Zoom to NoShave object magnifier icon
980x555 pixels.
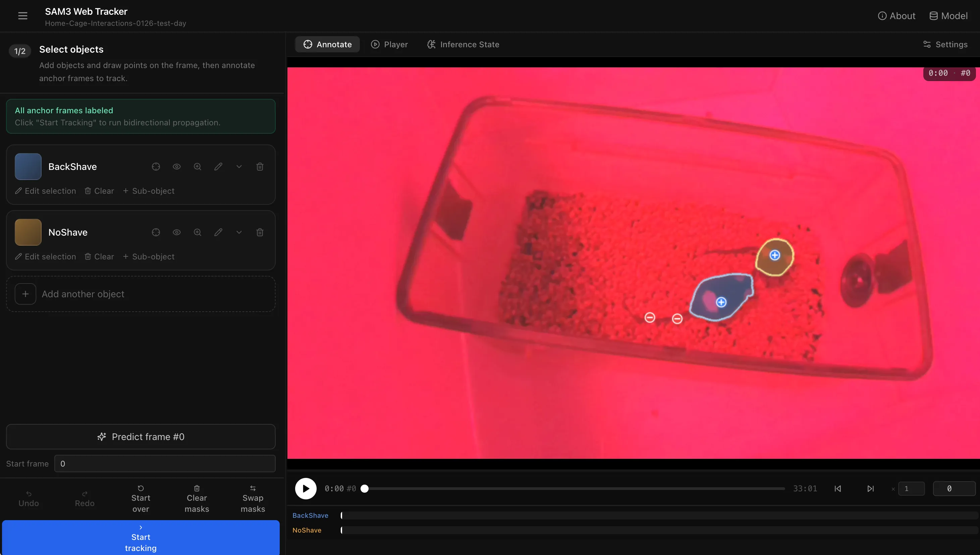pos(197,232)
